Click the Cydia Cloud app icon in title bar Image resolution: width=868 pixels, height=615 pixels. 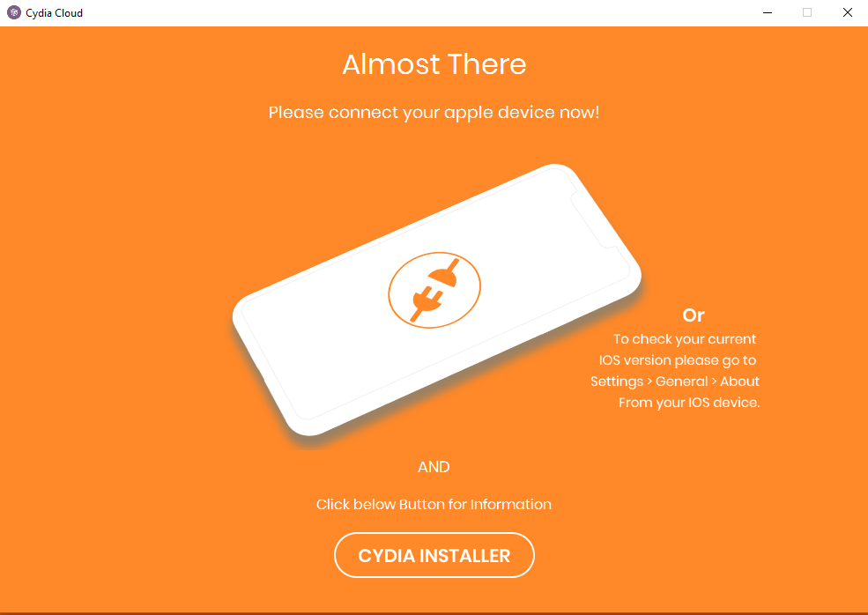(x=14, y=12)
